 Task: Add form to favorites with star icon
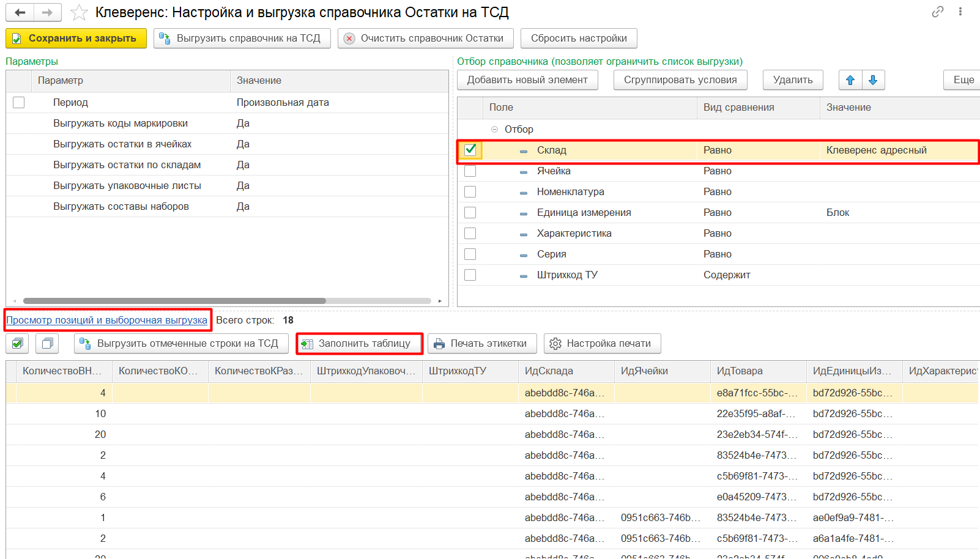coord(79,13)
